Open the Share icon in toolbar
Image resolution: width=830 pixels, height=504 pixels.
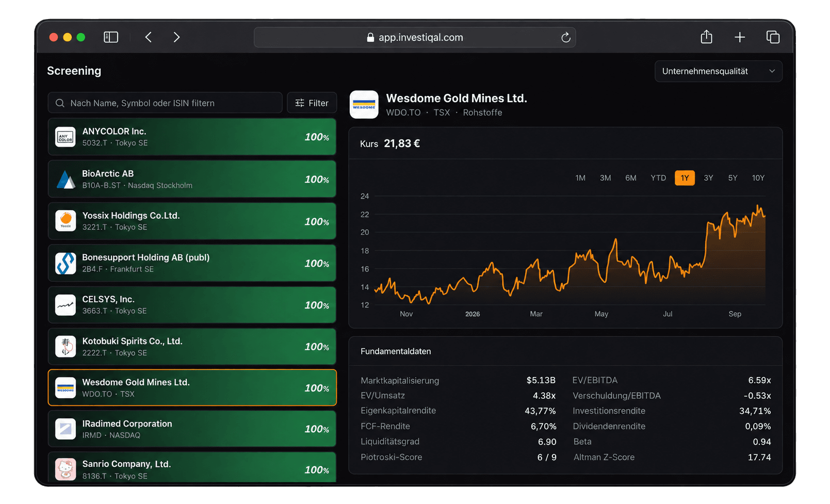tap(707, 37)
